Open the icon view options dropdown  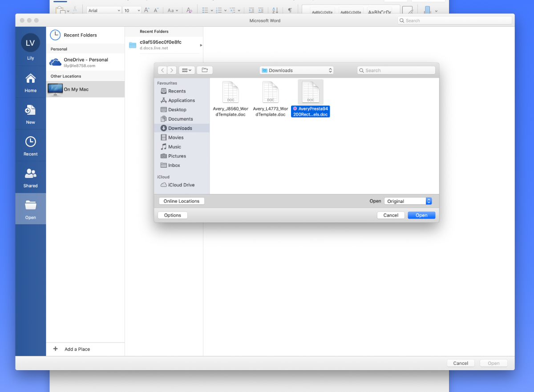187,70
